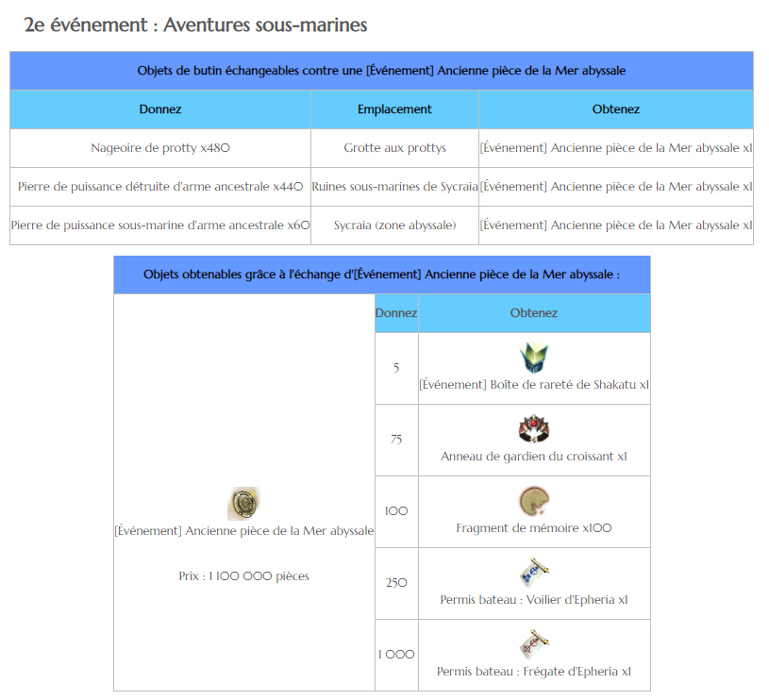769x700 pixels.
Task: Select 'Anneau de gardien du croissant x1' text
Action: click(x=534, y=457)
